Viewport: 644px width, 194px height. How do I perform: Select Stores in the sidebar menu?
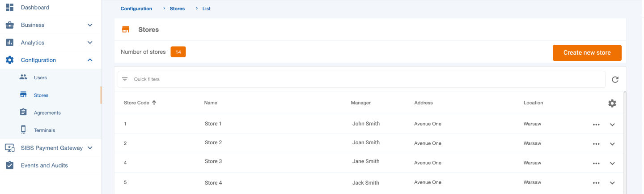tap(41, 95)
